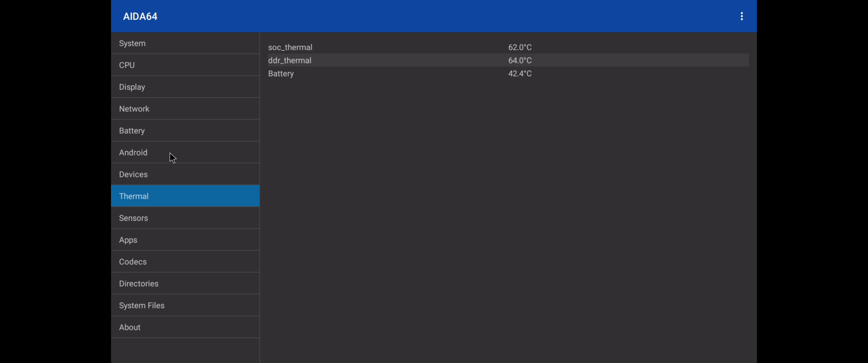Open the three-dot overflow menu
The image size is (868, 363).
pos(741,16)
